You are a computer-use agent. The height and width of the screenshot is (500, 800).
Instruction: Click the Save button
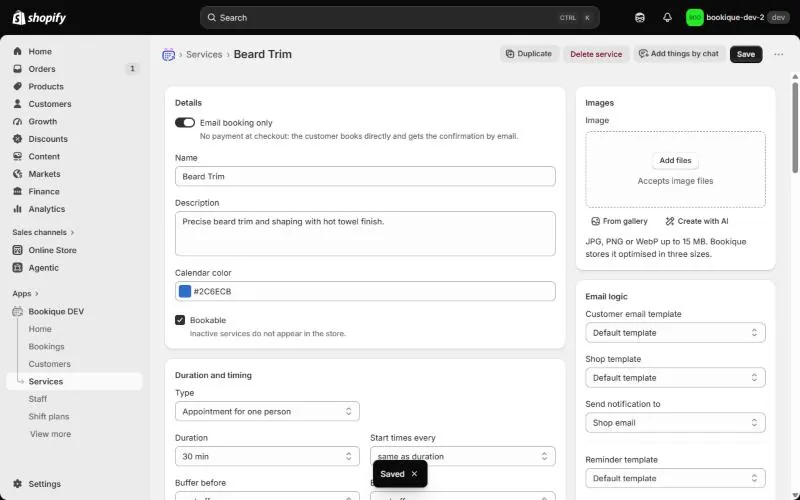click(746, 54)
